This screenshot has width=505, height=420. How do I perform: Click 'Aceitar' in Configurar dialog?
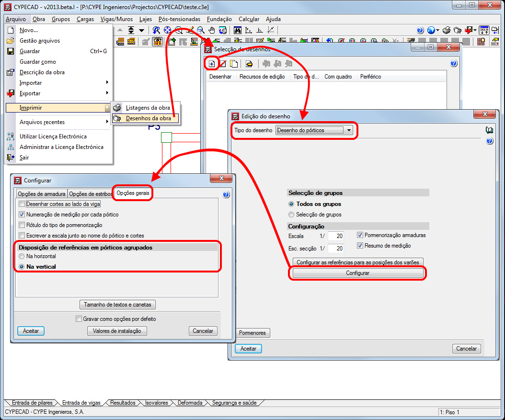click(31, 331)
